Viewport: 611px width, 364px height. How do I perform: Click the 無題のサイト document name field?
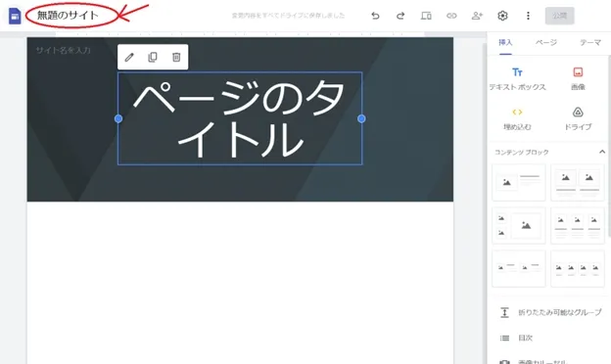tap(68, 16)
